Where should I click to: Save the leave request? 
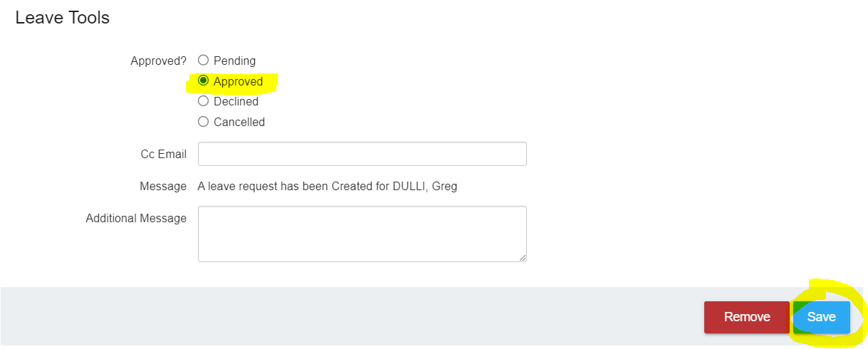point(821,317)
